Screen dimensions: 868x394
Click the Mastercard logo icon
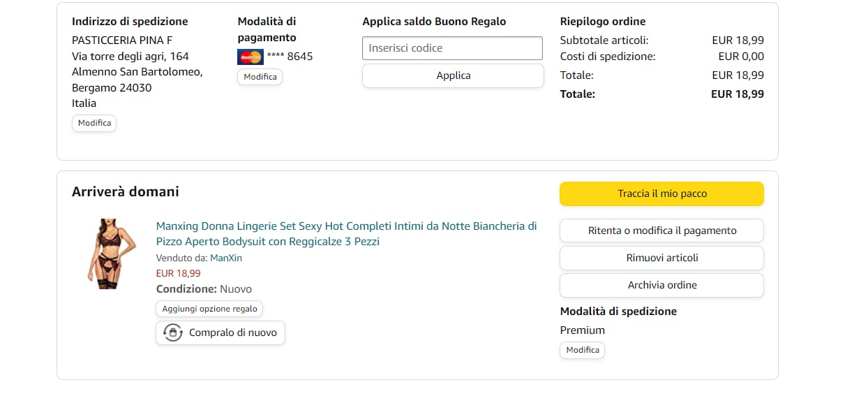250,57
